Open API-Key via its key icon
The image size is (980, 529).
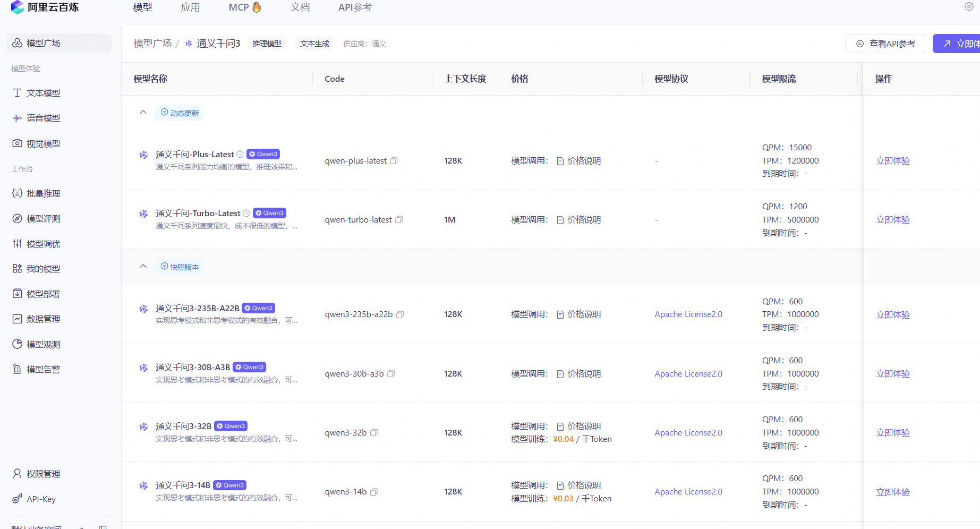click(18, 499)
